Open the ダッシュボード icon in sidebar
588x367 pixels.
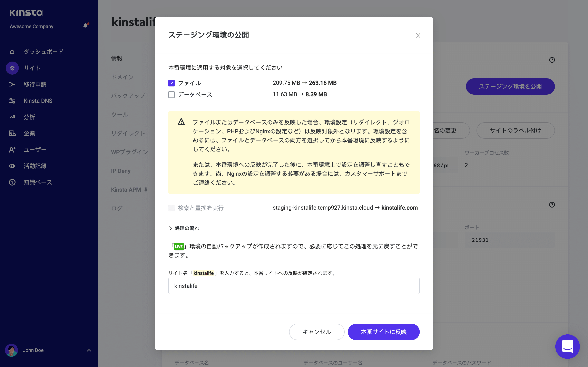click(x=12, y=51)
